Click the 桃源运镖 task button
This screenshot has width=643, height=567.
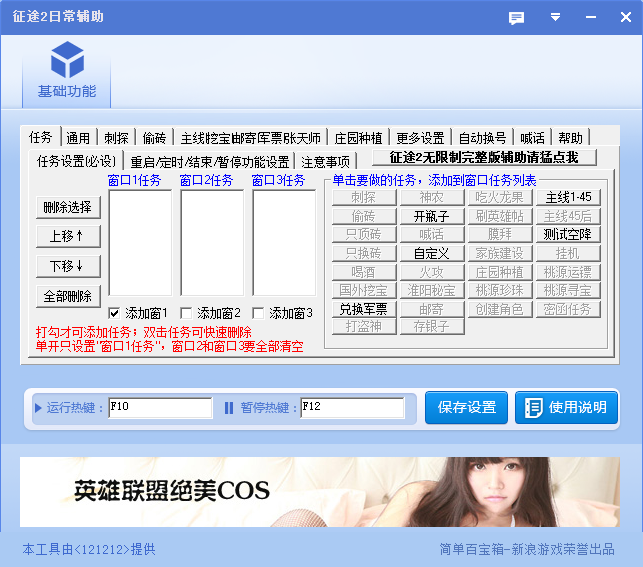coord(568,272)
